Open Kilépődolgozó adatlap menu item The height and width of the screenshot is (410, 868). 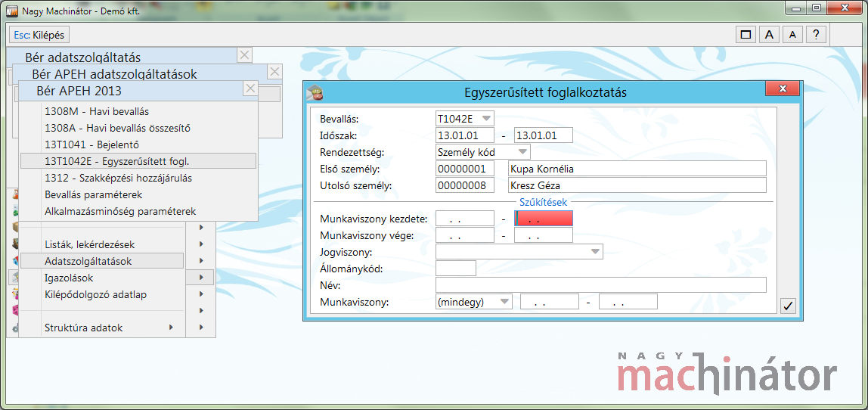[102, 295]
